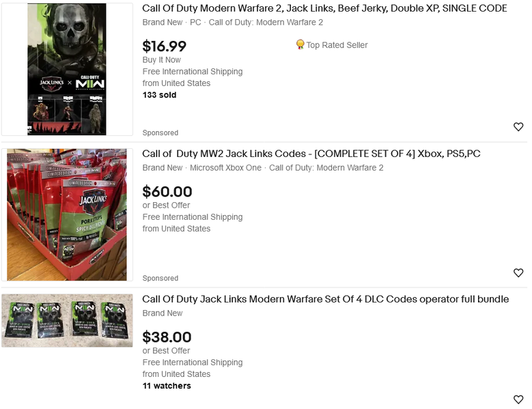
Task: Click the Top Rated Seller label
Action: (337, 45)
